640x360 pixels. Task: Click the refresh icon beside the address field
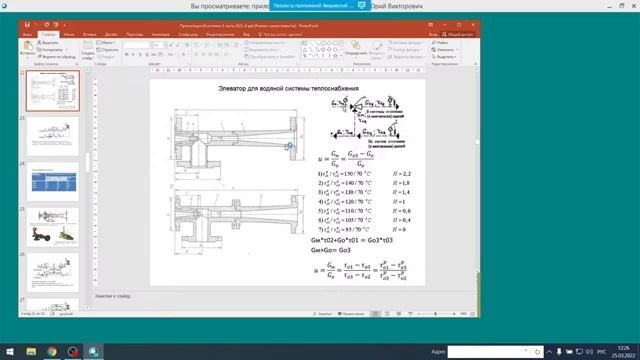[537, 351]
